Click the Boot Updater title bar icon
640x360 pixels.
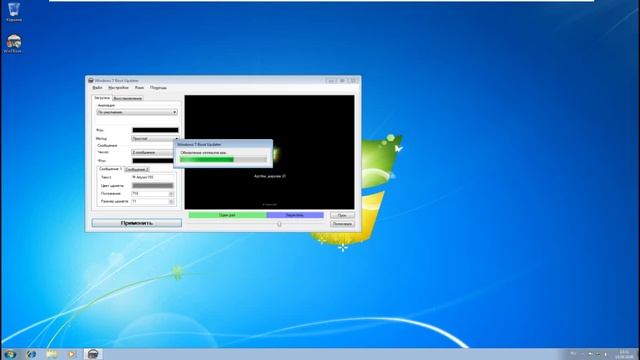tap(91, 80)
